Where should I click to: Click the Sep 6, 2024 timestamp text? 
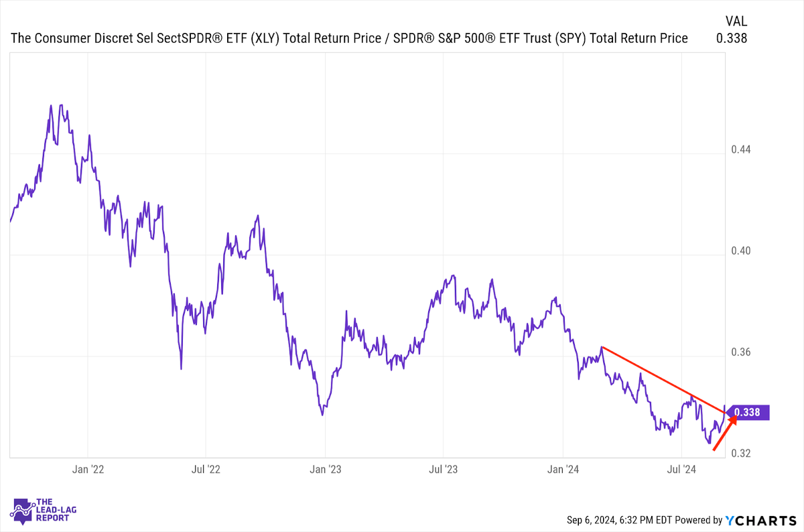point(618,520)
